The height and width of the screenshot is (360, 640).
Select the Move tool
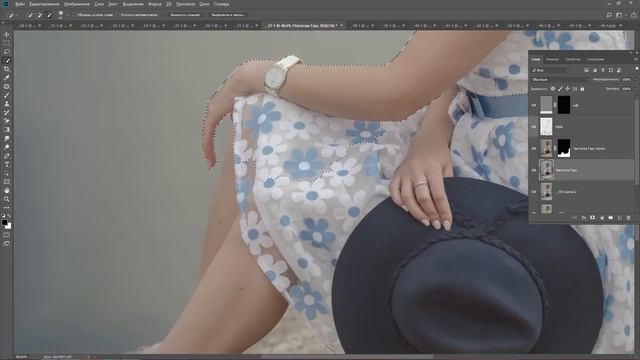point(7,35)
